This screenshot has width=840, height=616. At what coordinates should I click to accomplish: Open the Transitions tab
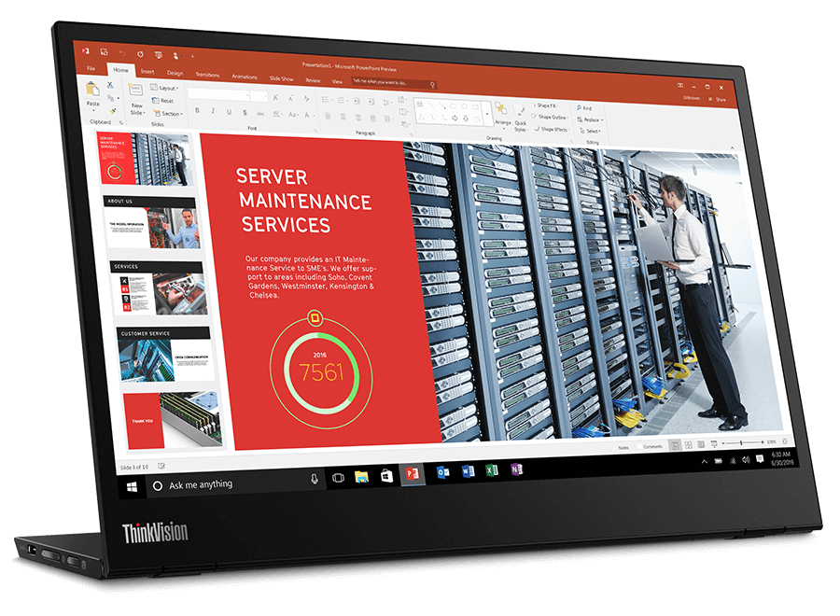coord(207,75)
